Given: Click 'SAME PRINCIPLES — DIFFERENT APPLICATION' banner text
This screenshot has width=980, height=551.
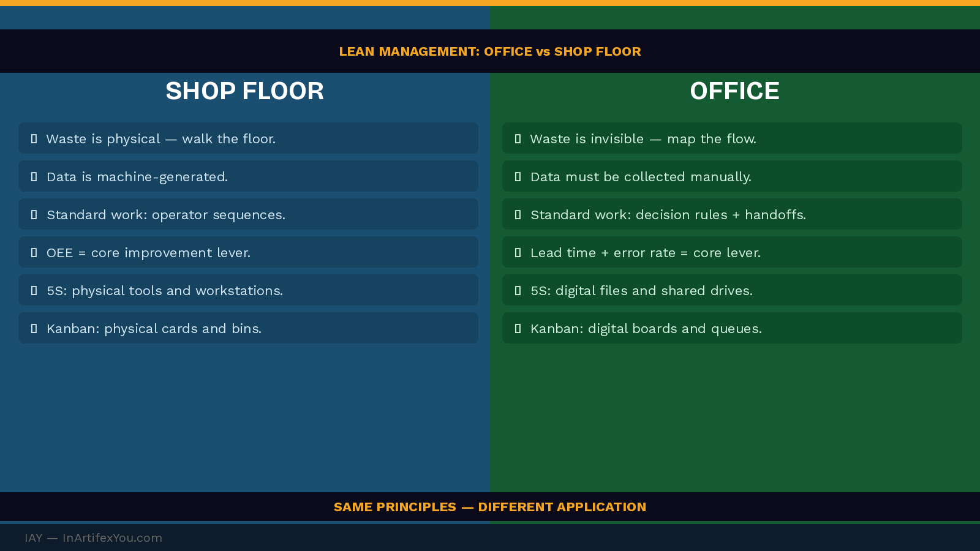Looking at the screenshot, I should point(490,507).
